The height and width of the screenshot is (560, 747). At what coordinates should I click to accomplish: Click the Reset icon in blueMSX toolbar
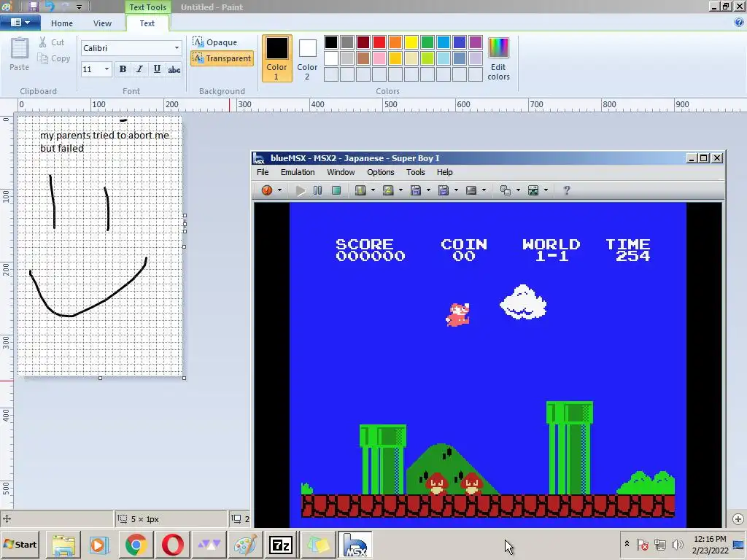[x=267, y=190]
